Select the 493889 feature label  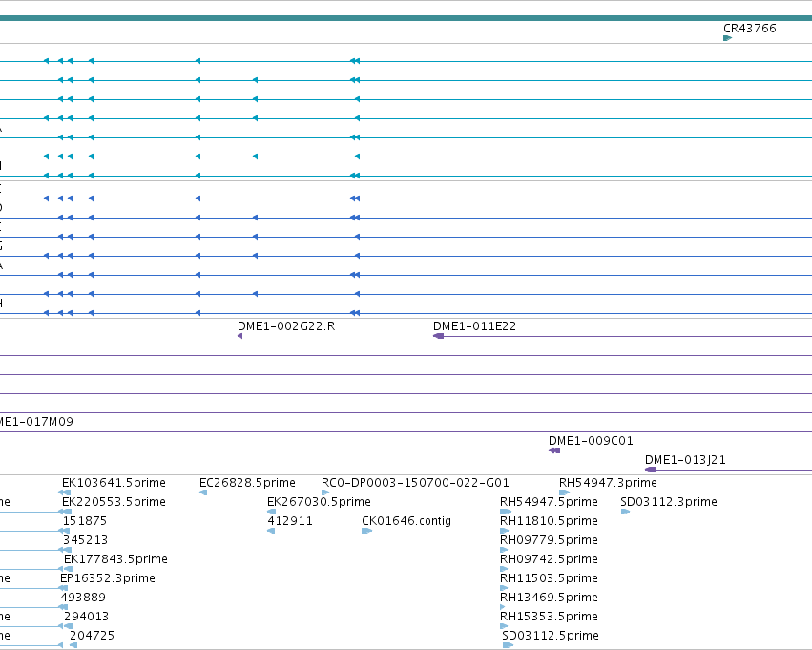coord(83,598)
